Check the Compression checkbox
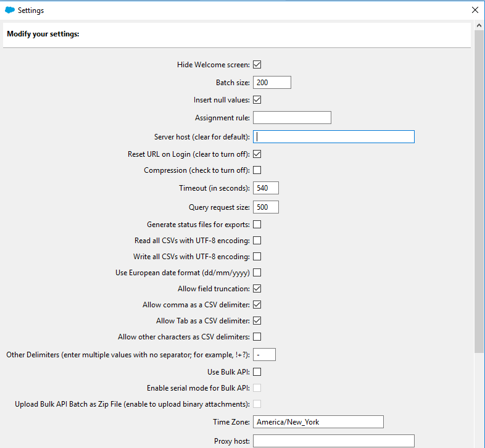485x448 pixels. click(x=257, y=170)
